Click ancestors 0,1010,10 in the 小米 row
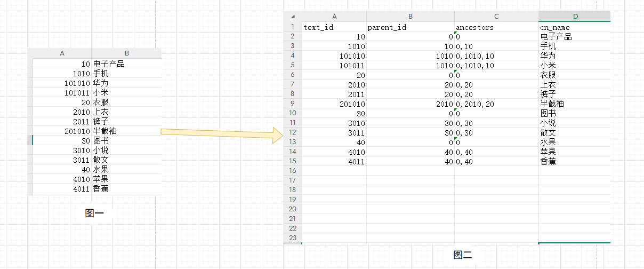644x269 pixels. click(496, 65)
